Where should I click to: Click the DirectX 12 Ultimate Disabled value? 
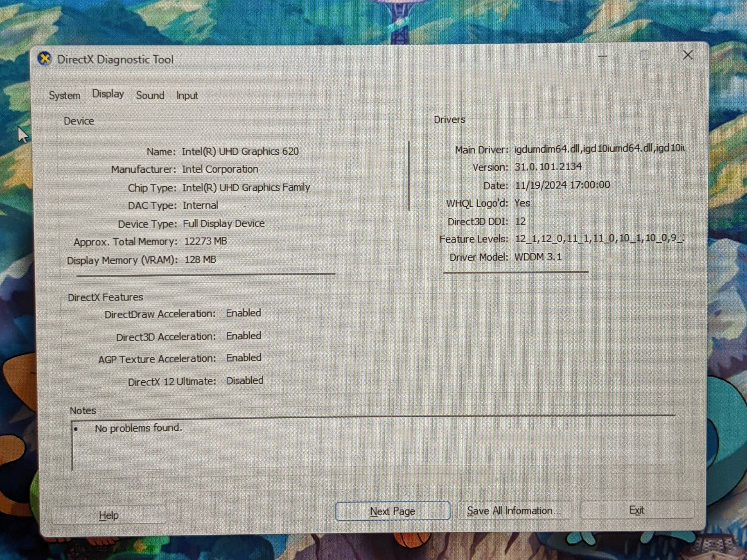coord(245,381)
